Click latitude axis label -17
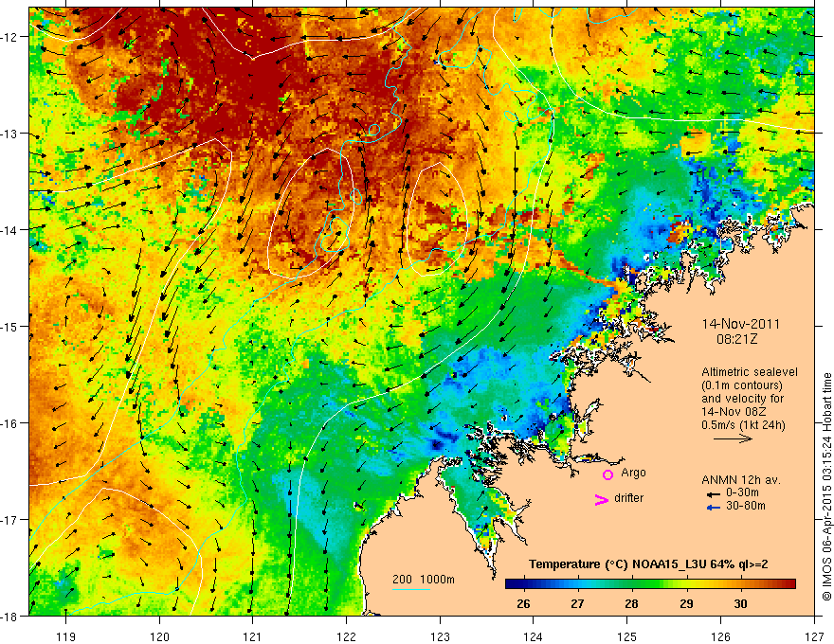834x644 pixels. point(10,519)
